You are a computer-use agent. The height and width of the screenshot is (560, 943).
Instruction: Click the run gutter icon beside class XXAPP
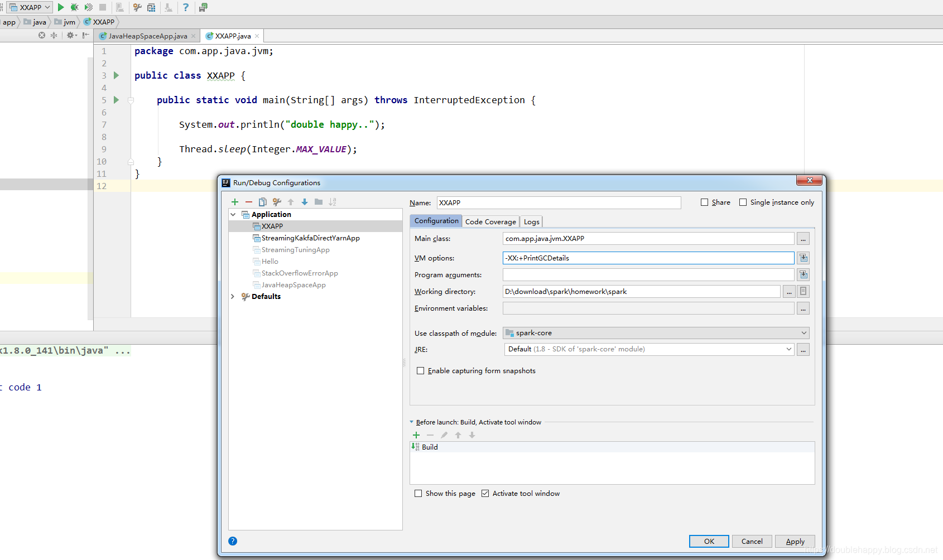coord(116,75)
